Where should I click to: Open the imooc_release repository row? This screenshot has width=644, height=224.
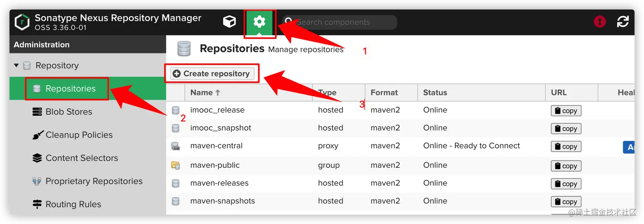pos(400,110)
